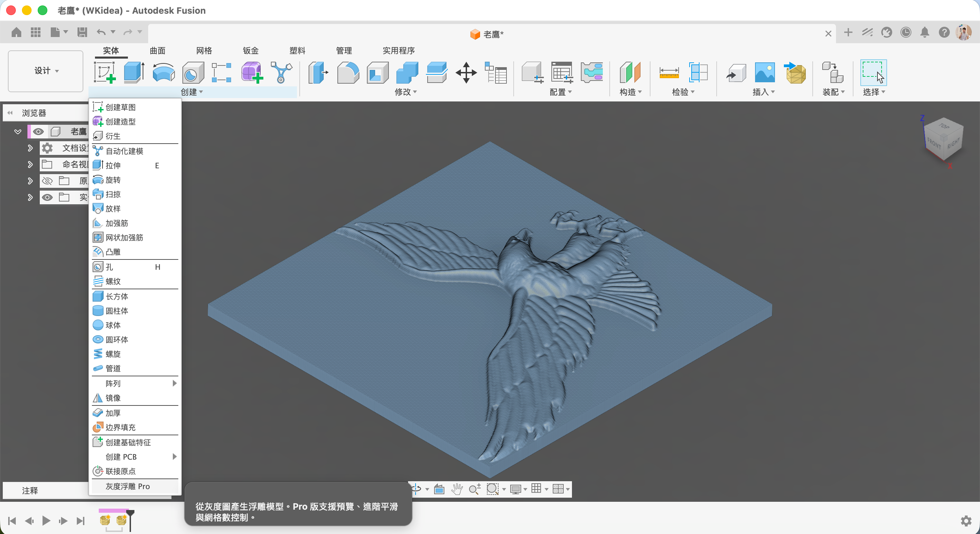The width and height of the screenshot is (980, 534).
Task: Open the 插入 dropdown menu
Action: coord(764,92)
